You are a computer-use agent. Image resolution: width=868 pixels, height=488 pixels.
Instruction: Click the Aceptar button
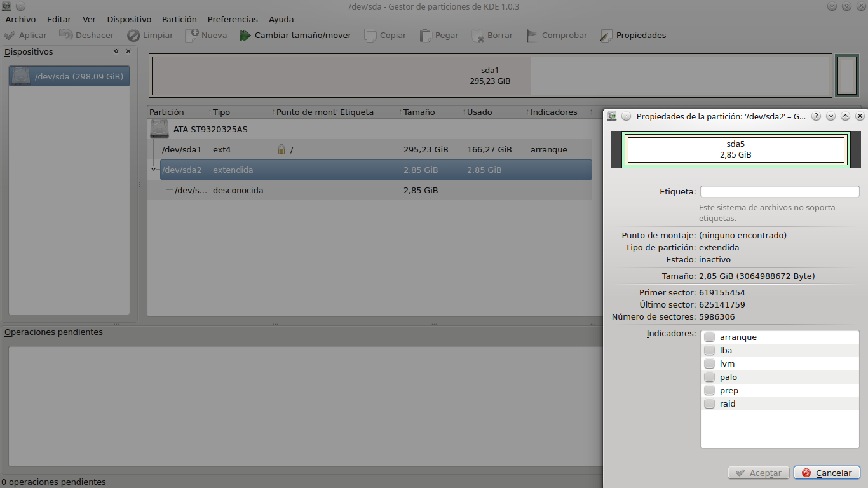tap(759, 473)
